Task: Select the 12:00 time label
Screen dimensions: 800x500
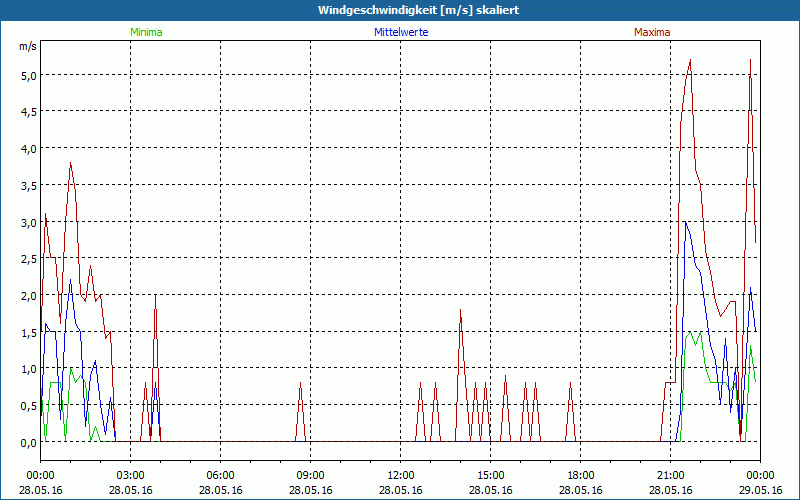Action: [400, 475]
